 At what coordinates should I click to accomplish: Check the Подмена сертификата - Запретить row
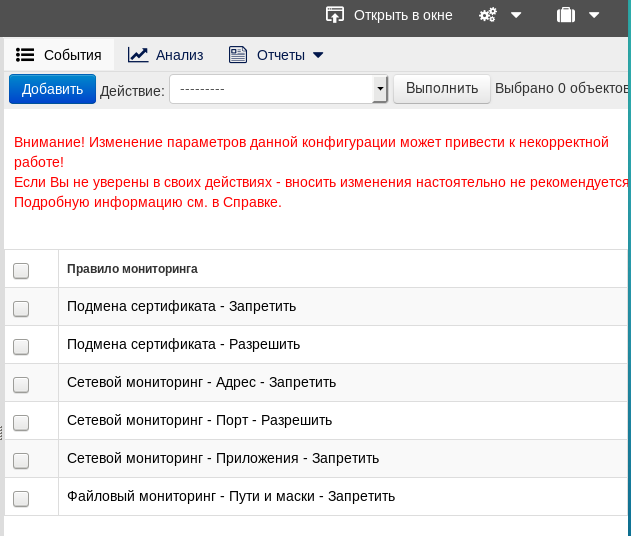(21, 308)
